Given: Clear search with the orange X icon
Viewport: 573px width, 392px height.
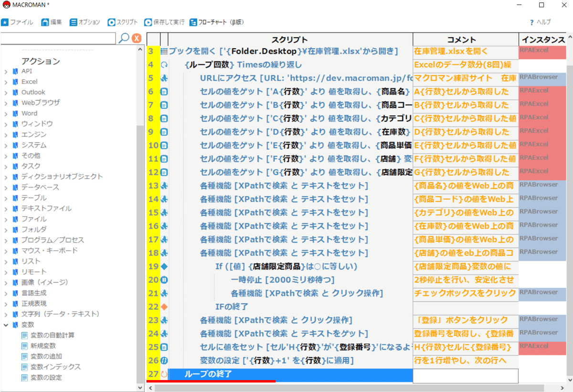Looking at the screenshot, I should [137, 38].
